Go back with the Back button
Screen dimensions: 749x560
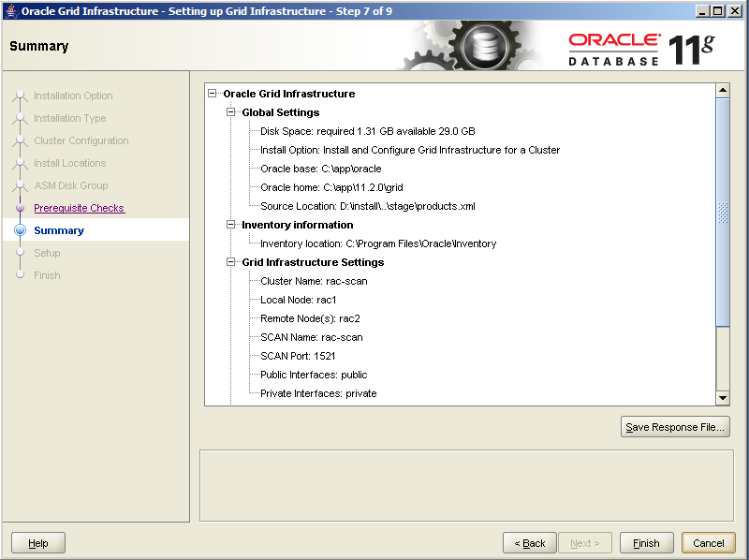529,543
